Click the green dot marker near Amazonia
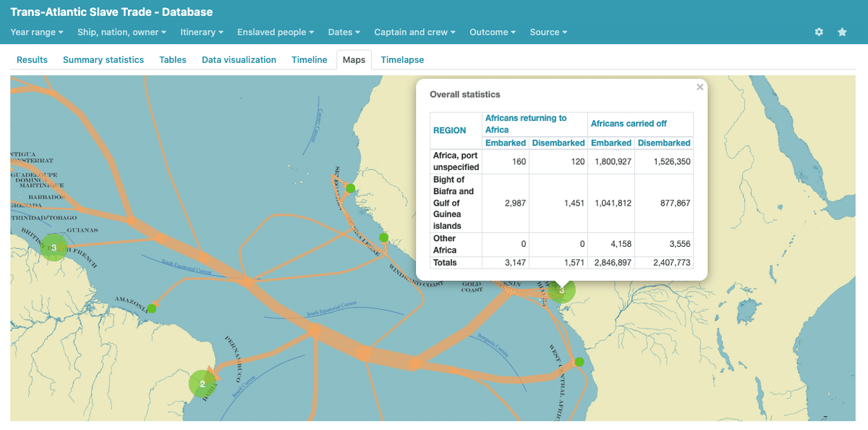868x430 pixels. [151, 308]
